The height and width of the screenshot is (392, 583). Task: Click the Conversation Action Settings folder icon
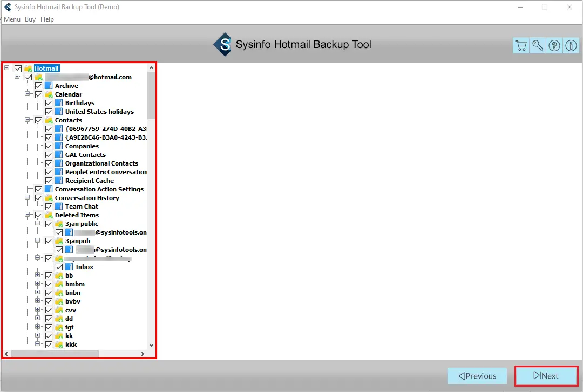coord(49,189)
